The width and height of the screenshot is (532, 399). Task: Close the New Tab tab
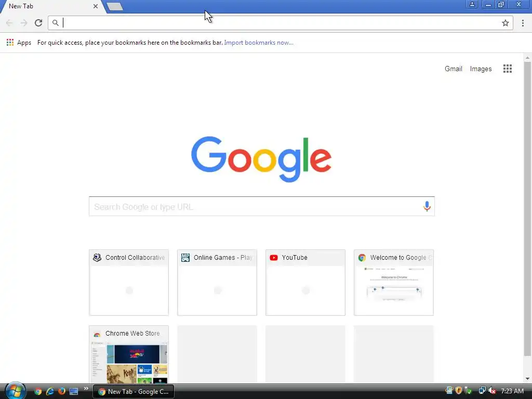pos(96,6)
